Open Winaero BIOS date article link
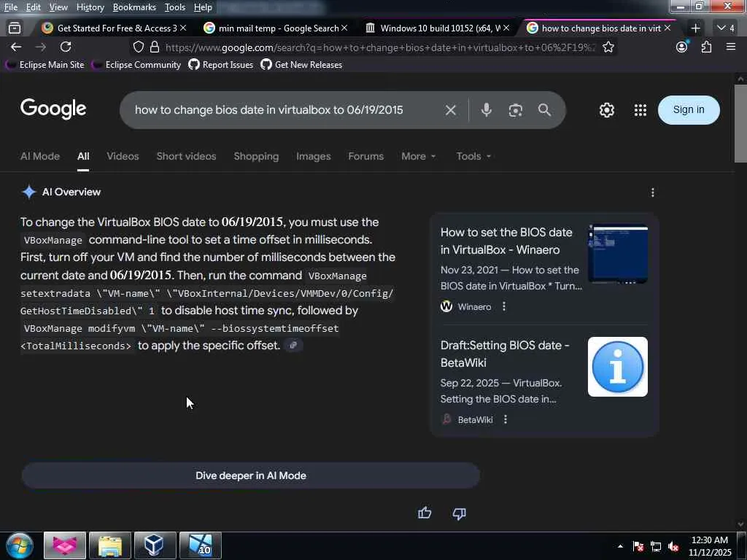This screenshot has width=747, height=560. 506,241
